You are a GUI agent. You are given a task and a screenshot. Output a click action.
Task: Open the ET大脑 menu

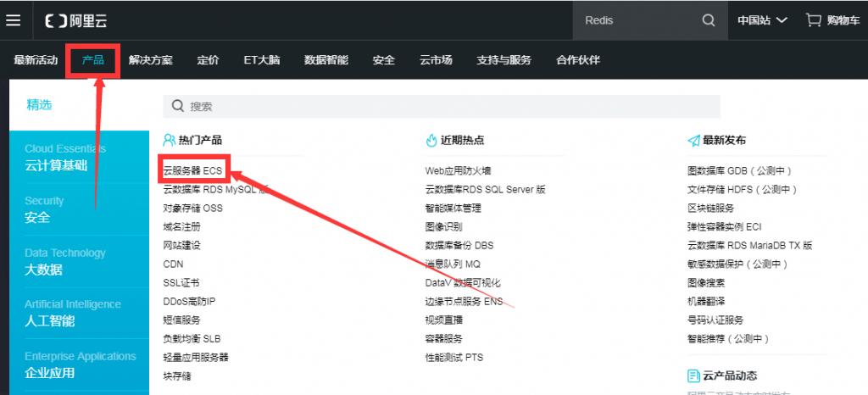[x=261, y=59]
